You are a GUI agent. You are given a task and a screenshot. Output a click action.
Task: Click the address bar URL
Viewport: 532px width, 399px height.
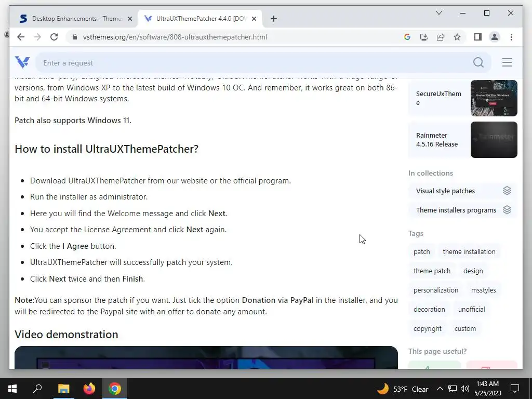coord(175,37)
